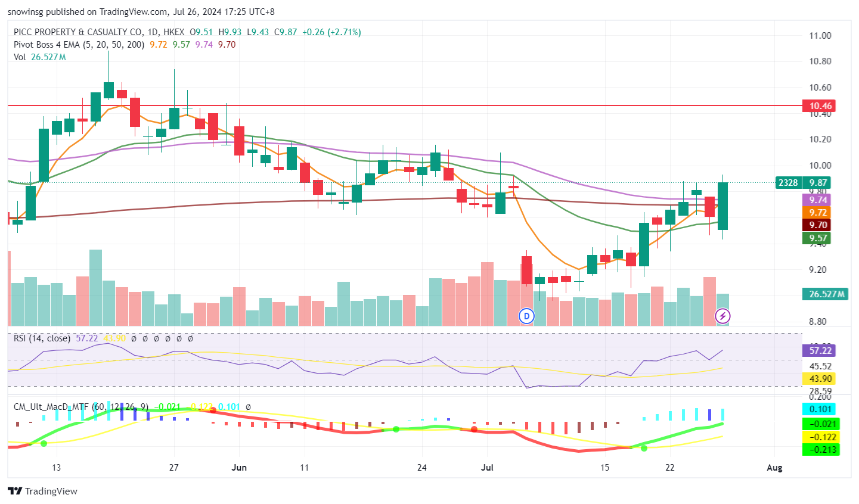The width and height of the screenshot is (859, 504).
Task: Click the red 10.46 price line label
Action: pyautogui.click(x=820, y=106)
